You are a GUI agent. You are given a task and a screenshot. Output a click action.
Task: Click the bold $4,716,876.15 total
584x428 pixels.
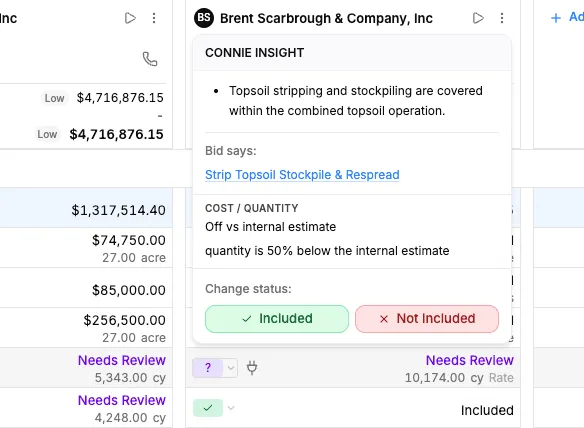(116, 134)
